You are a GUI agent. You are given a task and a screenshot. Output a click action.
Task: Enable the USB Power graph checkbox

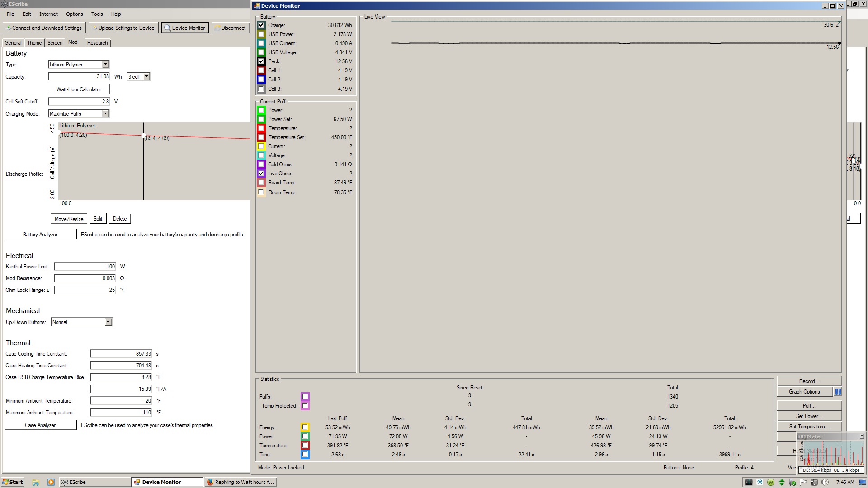(261, 34)
